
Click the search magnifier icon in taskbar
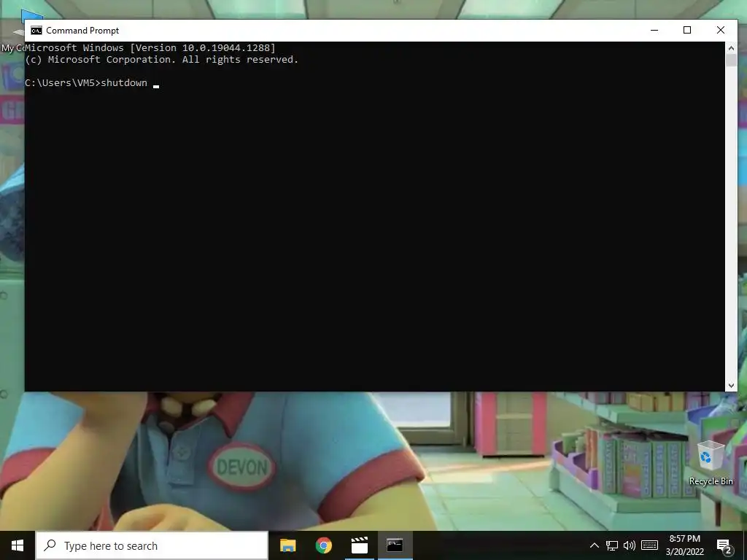(50, 545)
